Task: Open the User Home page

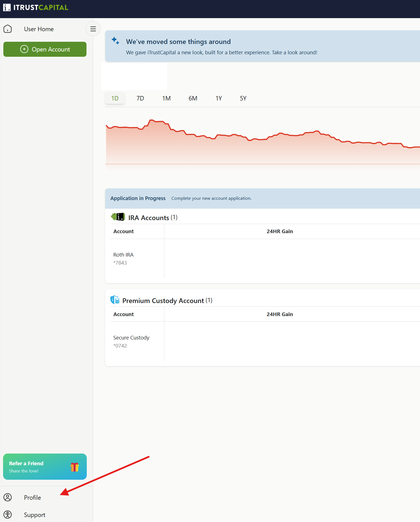Action: coord(39,29)
